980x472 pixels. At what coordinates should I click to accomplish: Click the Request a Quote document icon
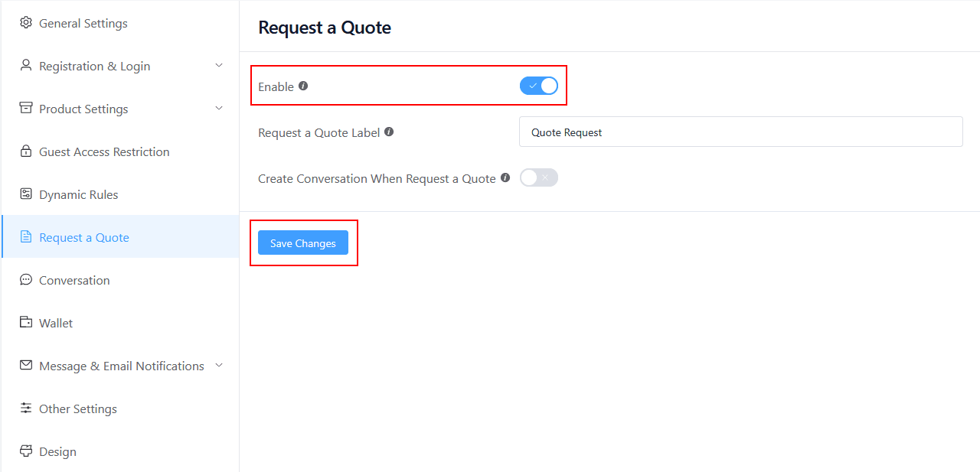26,237
